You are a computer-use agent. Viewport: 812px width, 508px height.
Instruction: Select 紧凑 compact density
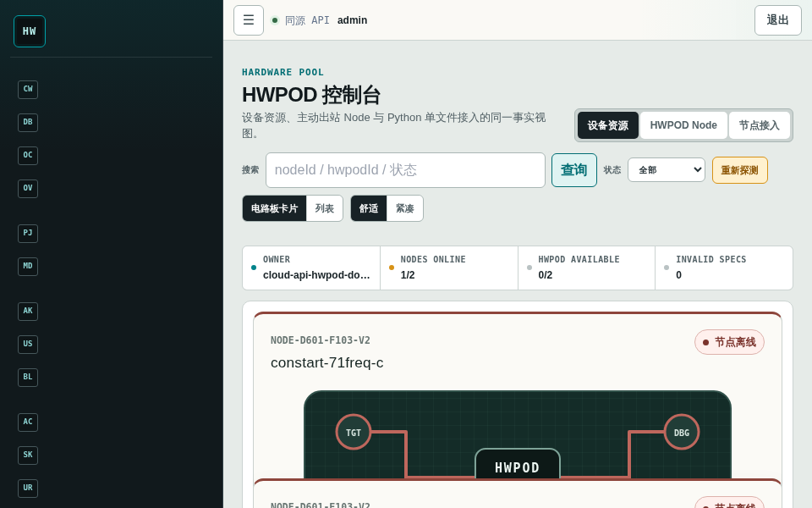click(x=405, y=208)
